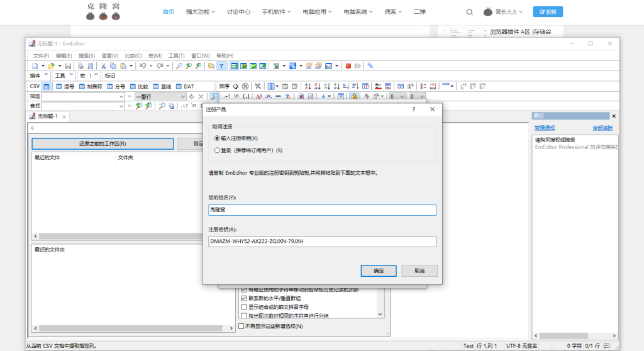Click the refresh icon beside 一整行 dropdown
This screenshot has width=644, height=351.
pos(191,96)
